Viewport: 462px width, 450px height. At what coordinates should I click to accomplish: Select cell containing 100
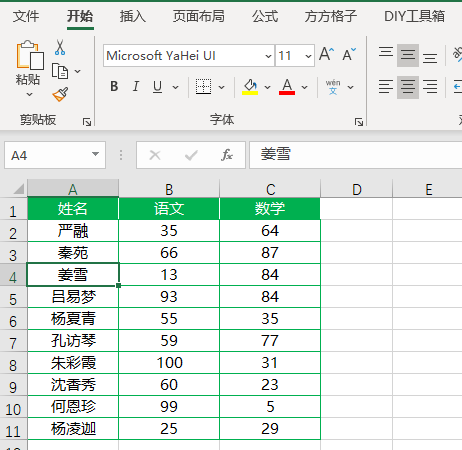[169, 363]
